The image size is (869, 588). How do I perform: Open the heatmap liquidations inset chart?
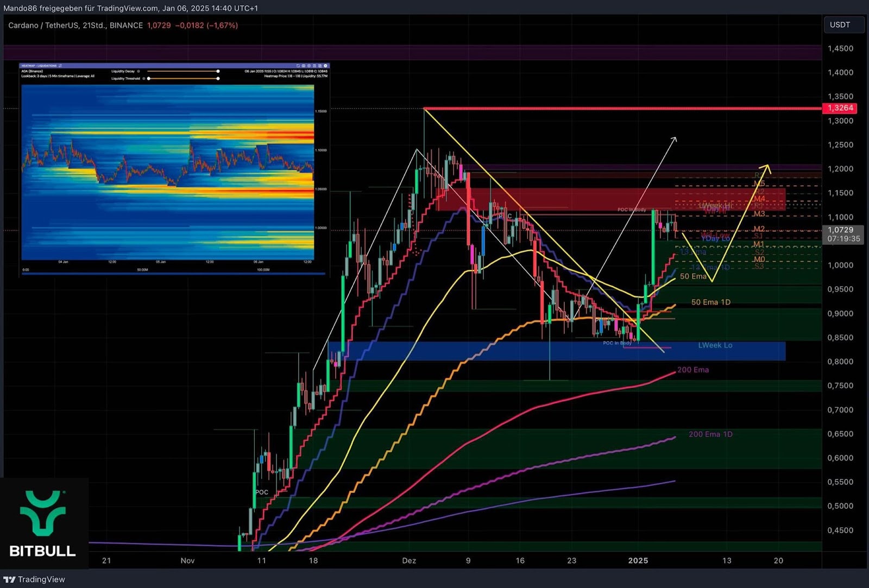174,169
